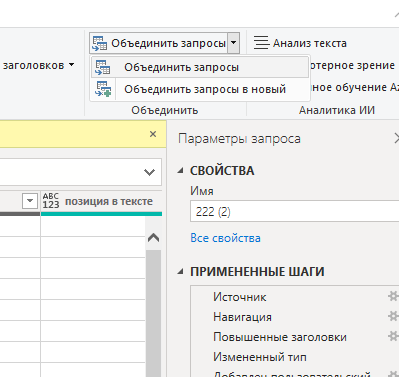Viewport: 399px width, 377px height.
Task: Open the Объединить запросы dropdown arrow
Action: point(234,43)
